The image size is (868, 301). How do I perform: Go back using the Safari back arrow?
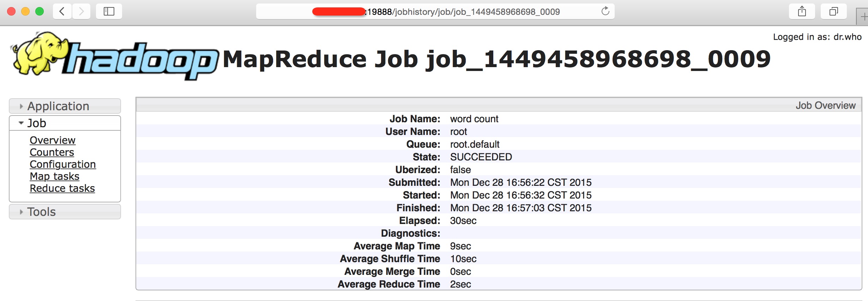[62, 11]
